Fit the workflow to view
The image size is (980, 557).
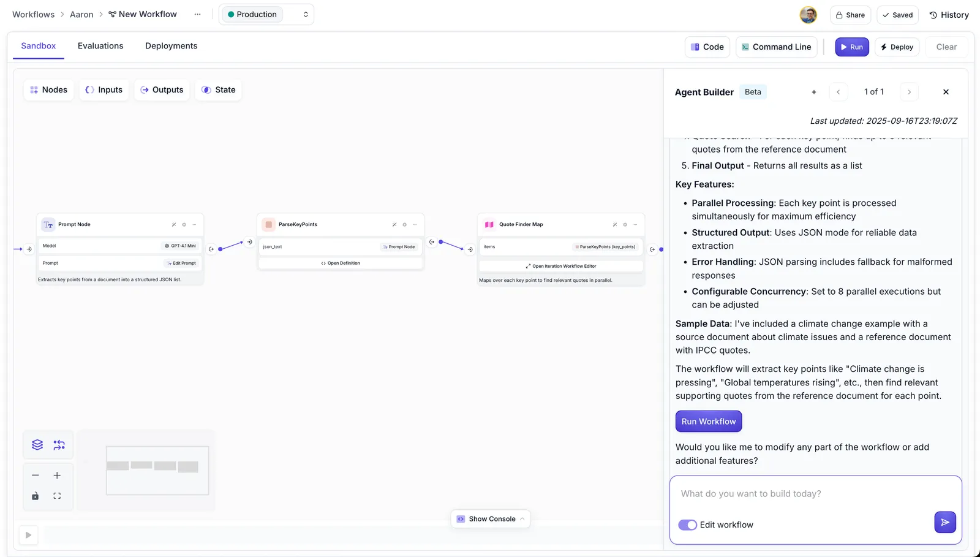[57, 496]
